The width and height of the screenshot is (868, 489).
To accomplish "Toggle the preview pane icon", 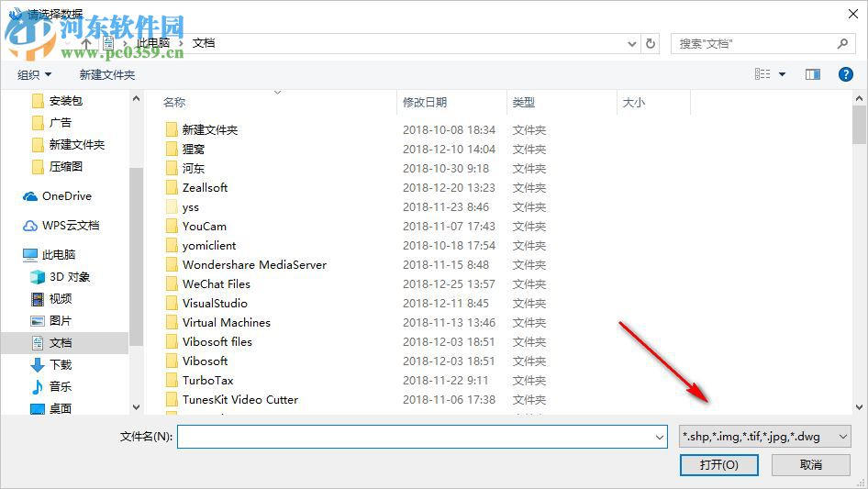I will (813, 74).
